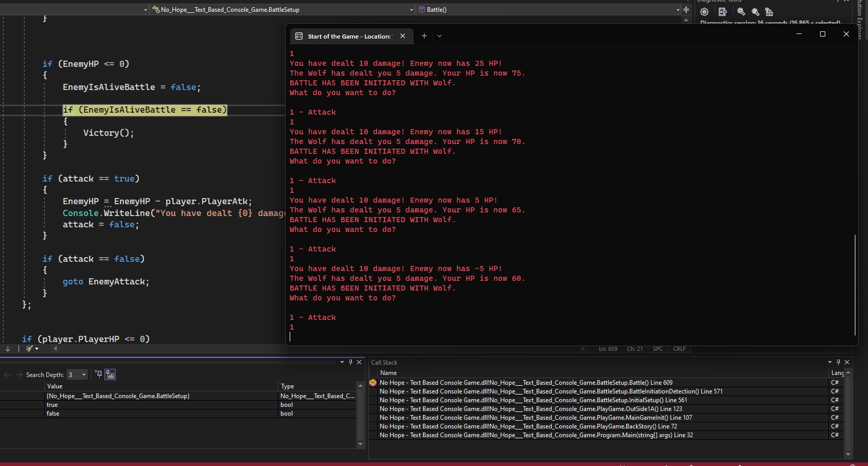Click the code cleanup broom icon
The width and height of the screenshot is (868, 466).
coord(29,349)
